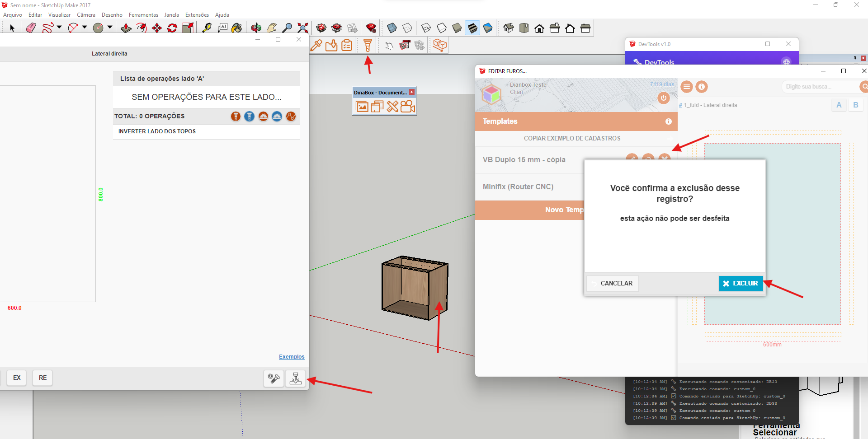Image resolution: width=868 pixels, height=439 pixels.
Task: Click the orange power button icon
Action: (663, 98)
